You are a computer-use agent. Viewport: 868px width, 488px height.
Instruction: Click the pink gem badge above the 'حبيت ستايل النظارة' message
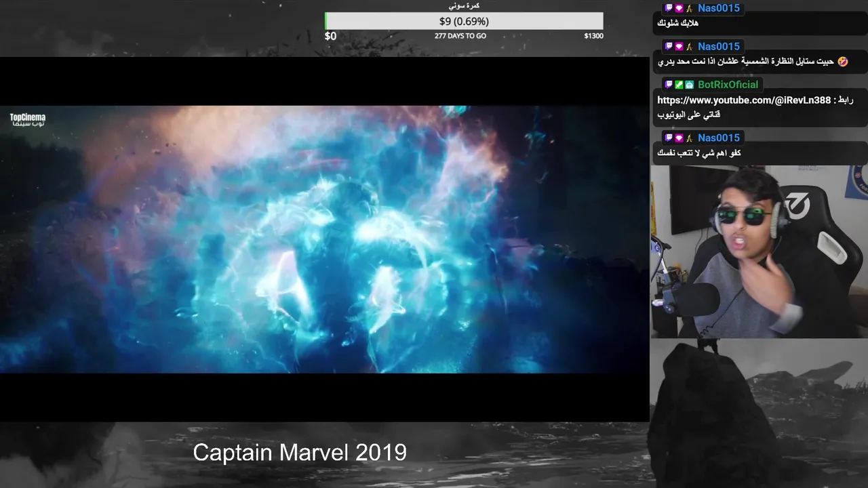679,47
